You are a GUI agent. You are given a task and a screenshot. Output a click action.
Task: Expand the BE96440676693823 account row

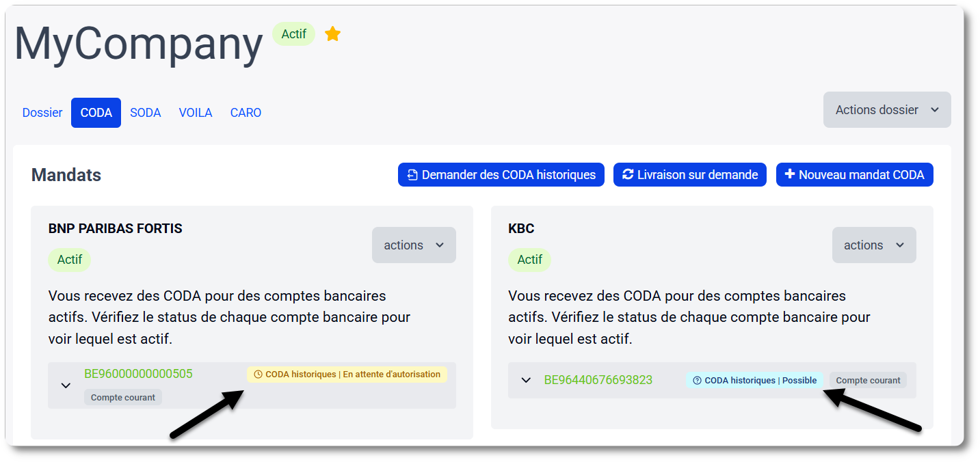tap(526, 380)
